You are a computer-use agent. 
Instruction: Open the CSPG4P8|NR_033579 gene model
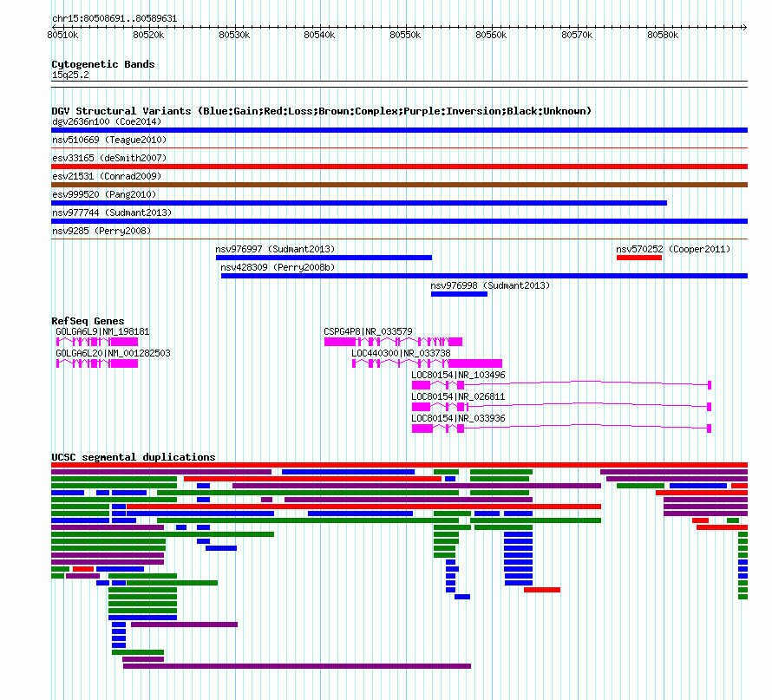(x=394, y=342)
